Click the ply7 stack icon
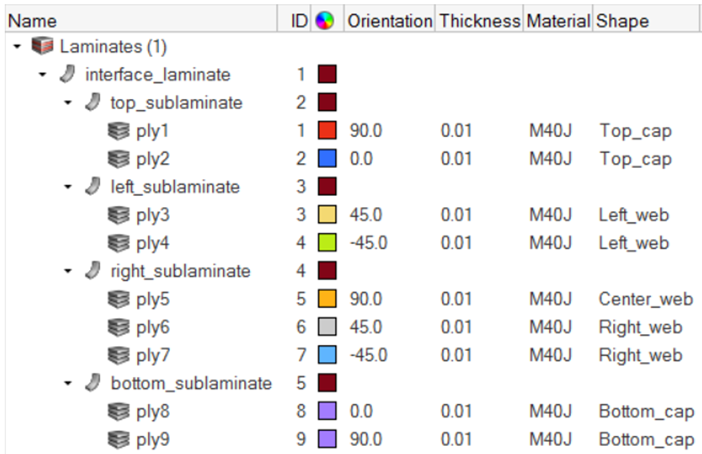Image resolution: width=702 pixels, height=454 pixels. tap(119, 355)
